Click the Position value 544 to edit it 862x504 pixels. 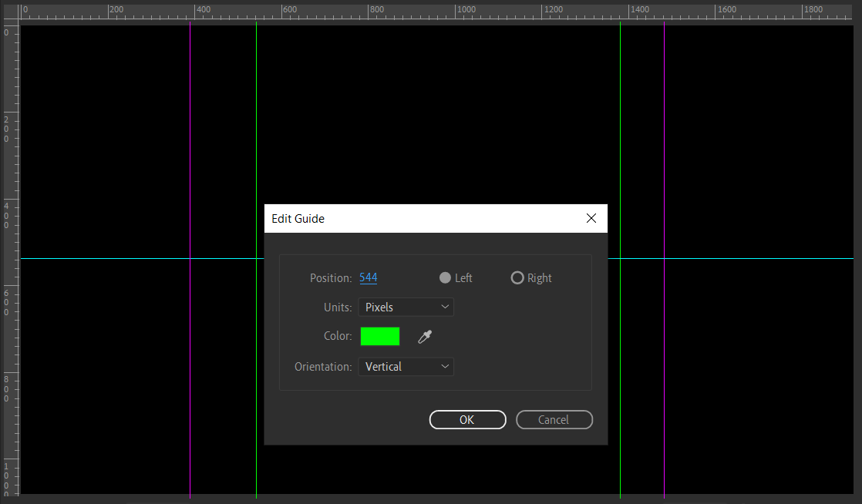368,277
